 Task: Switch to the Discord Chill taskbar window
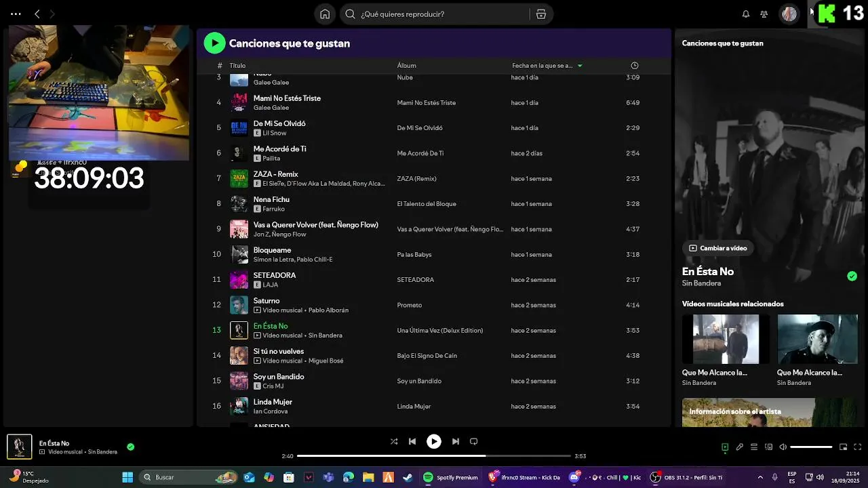click(x=606, y=477)
